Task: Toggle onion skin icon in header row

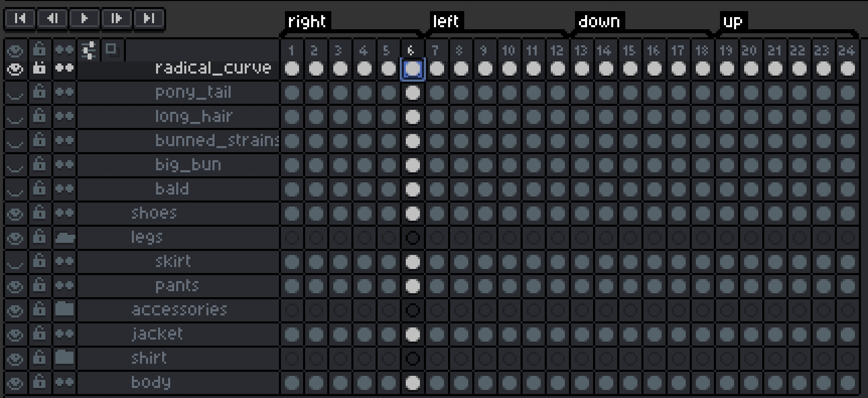Action: pyautogui.click(x=111, y=49)
